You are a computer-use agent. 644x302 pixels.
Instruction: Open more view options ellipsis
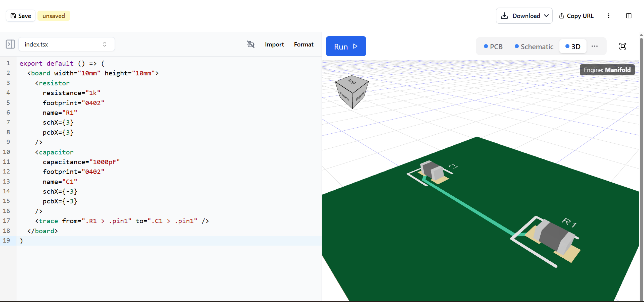click(595, 46)
